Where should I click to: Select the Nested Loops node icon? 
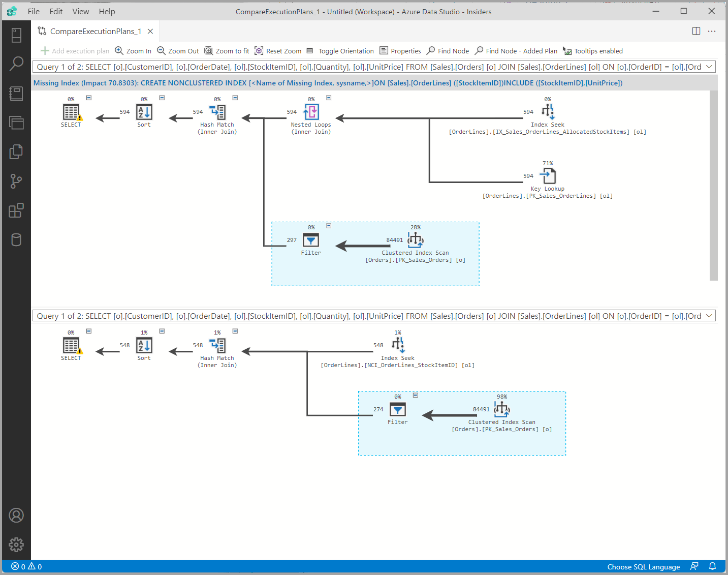pyautogui.click(x=311, y=112)
